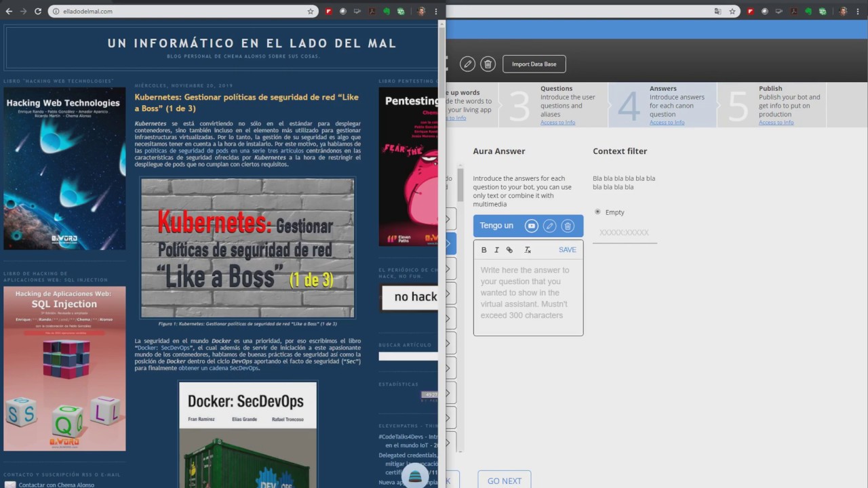Add a video to the Tengo un answer
Image resolution: width=868 pixels, height=488 pixels.
click(x=532, y=226)
